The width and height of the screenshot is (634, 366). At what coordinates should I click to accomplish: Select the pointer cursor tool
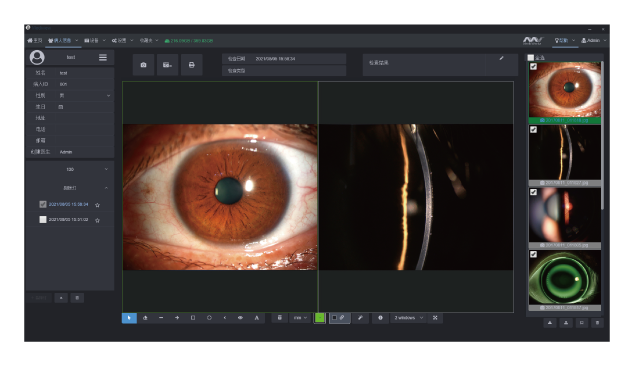click(x=129, y=318)
